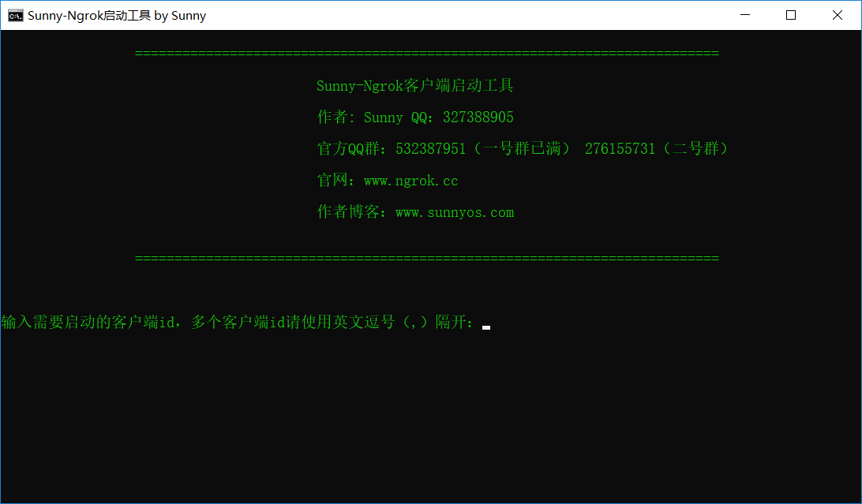This screenshot has height=504, width=862.
Task: Minimize the Sunny-Ngrok window
Action: point(745,15)
